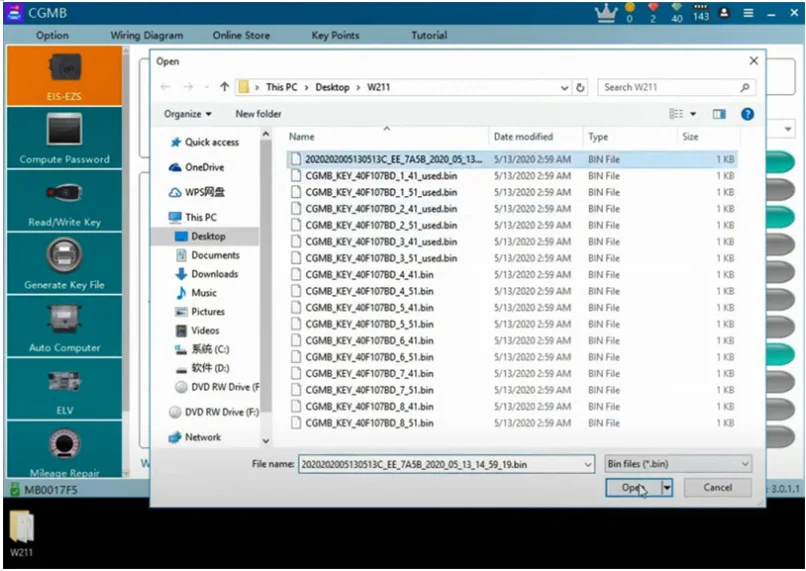Click the back navigation arrow
806x571 pixels.
point(165,87)
